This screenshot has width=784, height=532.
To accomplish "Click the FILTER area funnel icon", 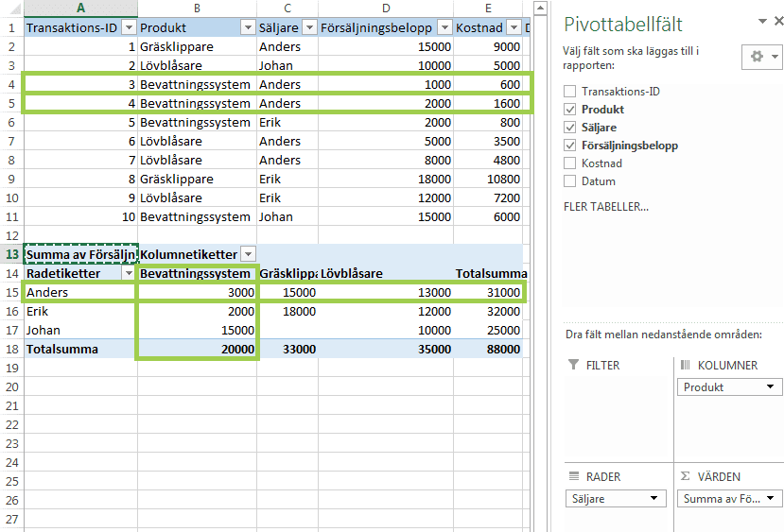I will pyautogui.click(x=574, y=365).
